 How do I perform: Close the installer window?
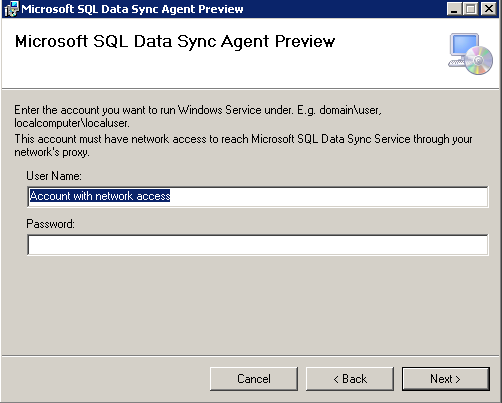coord(488,9)
